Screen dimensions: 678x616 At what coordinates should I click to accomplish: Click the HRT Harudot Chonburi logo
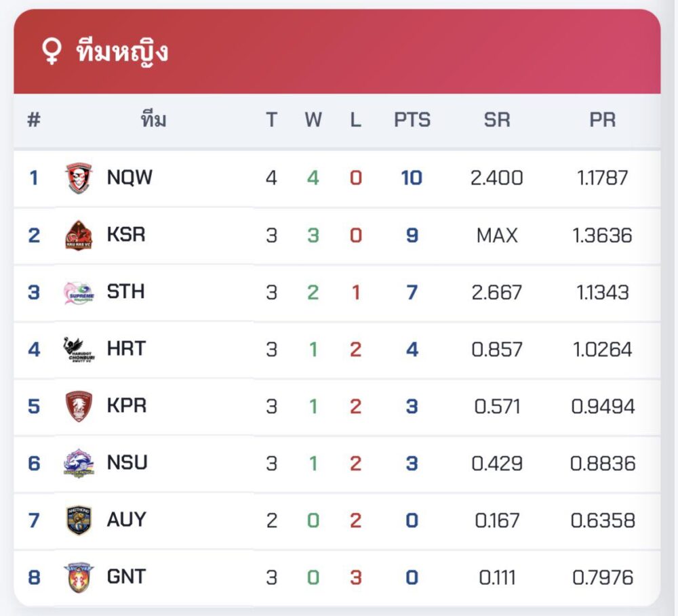coord(79,349)
